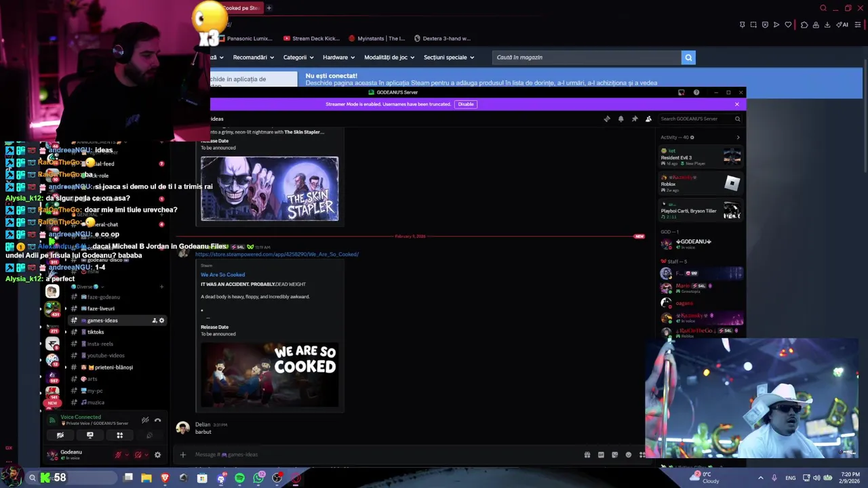Screen dimensions: 868x488
Task: Show pinned messages in games-ideas channel
Action: [635, 119]
